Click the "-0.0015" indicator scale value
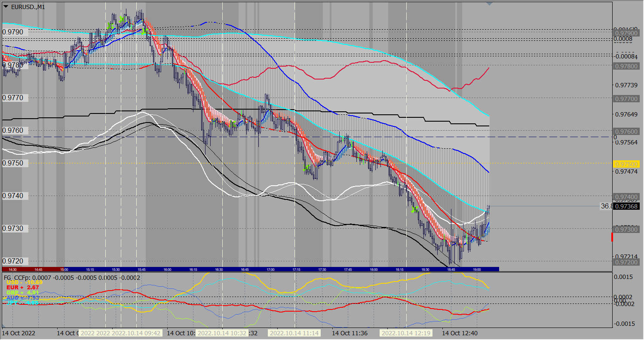 624,324
